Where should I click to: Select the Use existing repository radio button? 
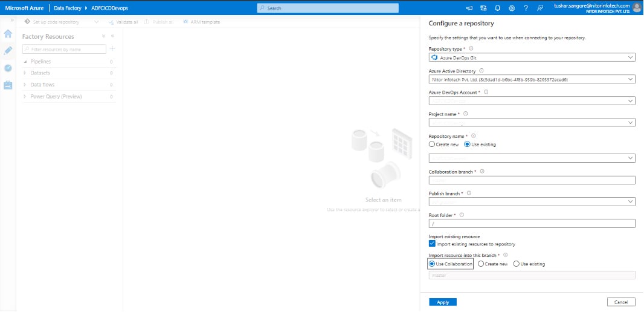467,145
